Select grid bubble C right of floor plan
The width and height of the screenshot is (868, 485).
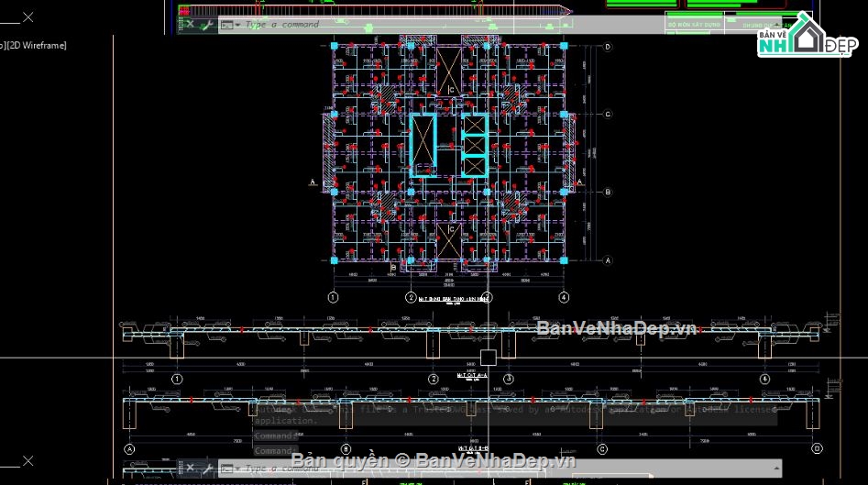607,115
